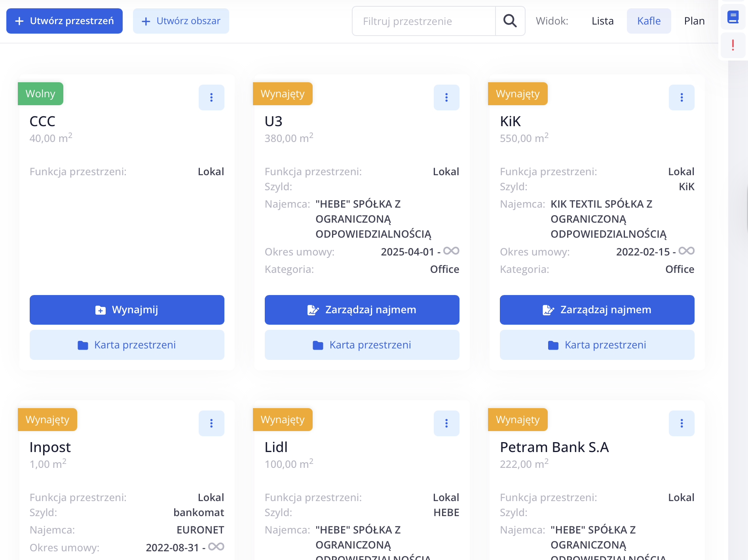
Task: Open Karta przestrzeni for U3
Action: coord(362,345)
